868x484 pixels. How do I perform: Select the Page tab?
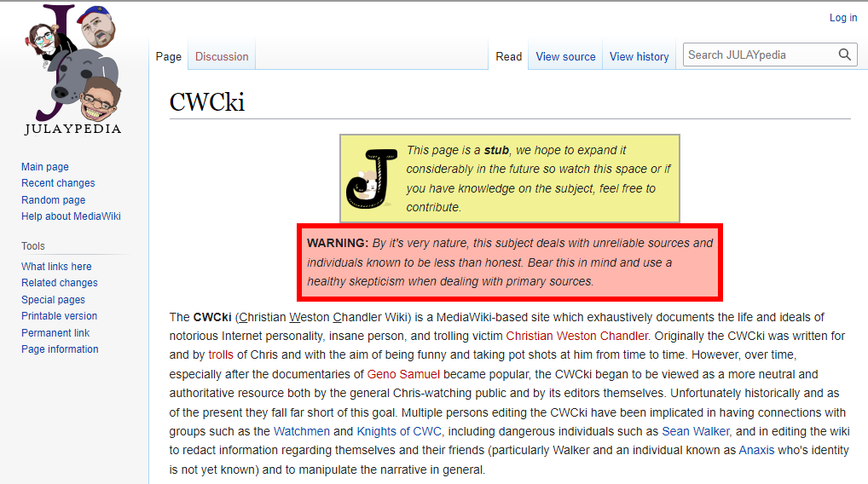click(x=168, y=57)
